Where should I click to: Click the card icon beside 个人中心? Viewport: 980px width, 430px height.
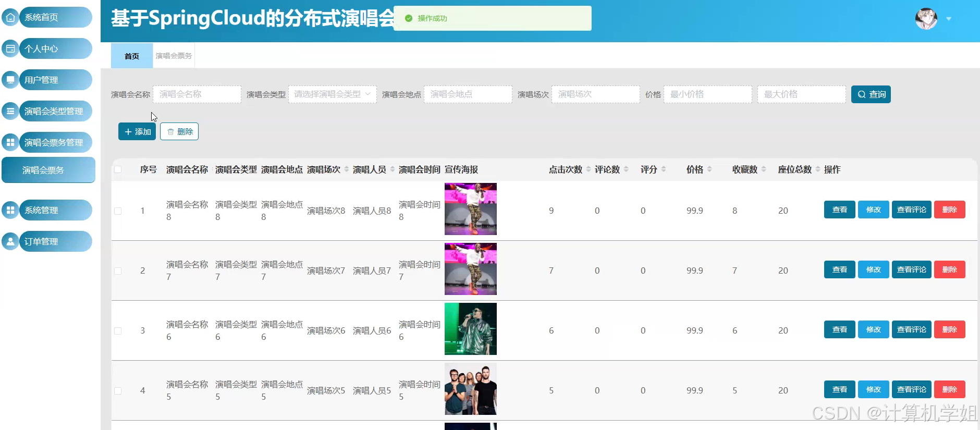point(10,48)
